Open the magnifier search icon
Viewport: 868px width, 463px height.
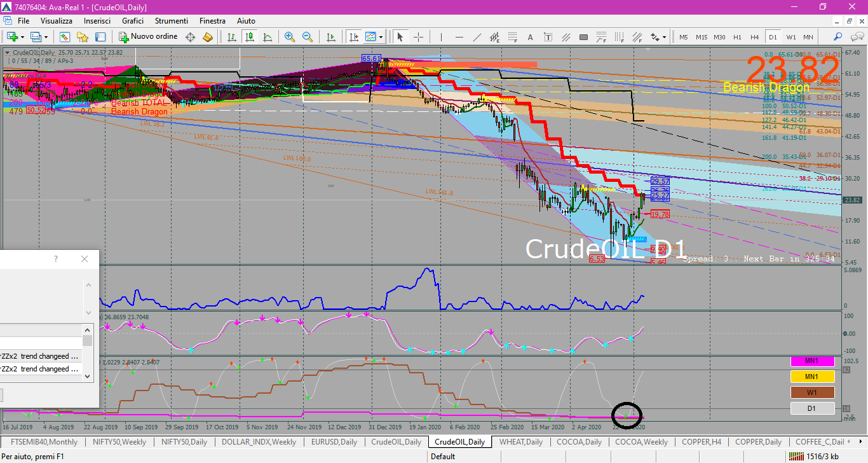(x=838, y=37)
